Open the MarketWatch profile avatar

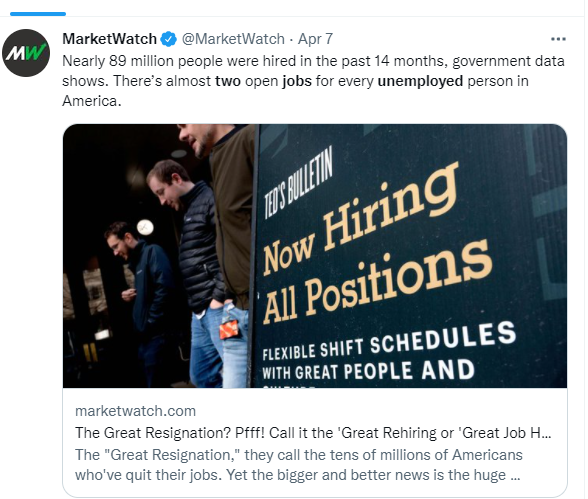tap(26, 53)
